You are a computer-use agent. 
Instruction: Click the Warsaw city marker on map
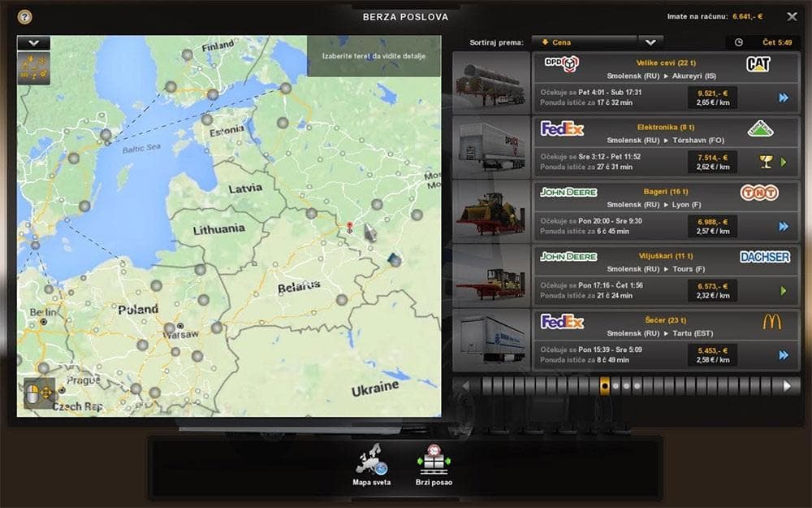coord(180,326)
